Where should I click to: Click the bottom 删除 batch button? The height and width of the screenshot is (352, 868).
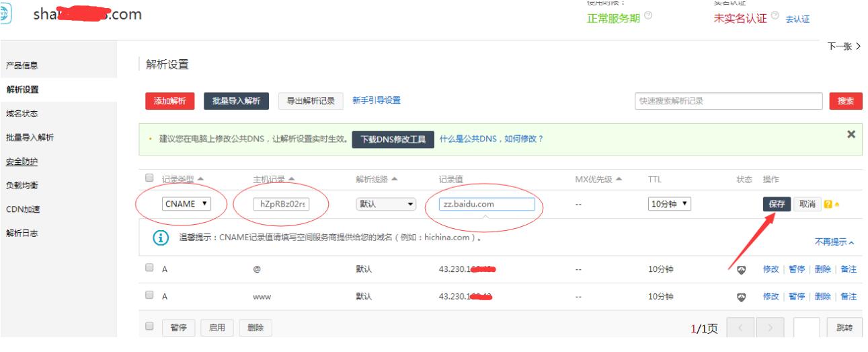pos(255,328)
